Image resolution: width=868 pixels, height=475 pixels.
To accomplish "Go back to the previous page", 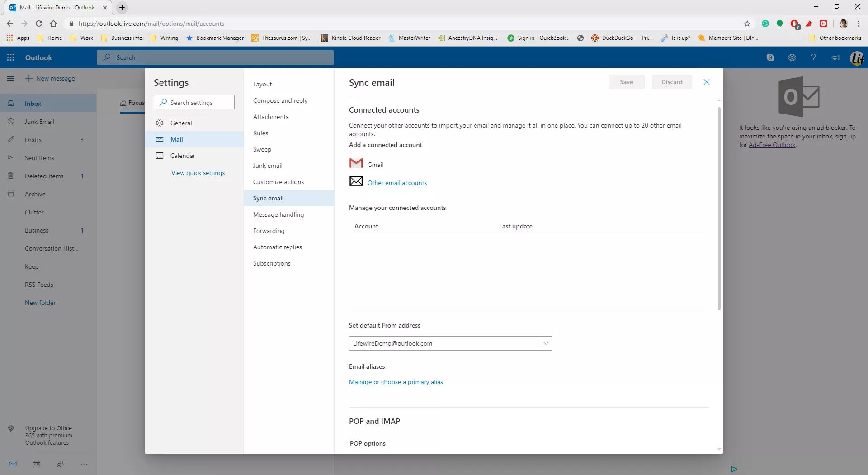I will tap(10, 24).
